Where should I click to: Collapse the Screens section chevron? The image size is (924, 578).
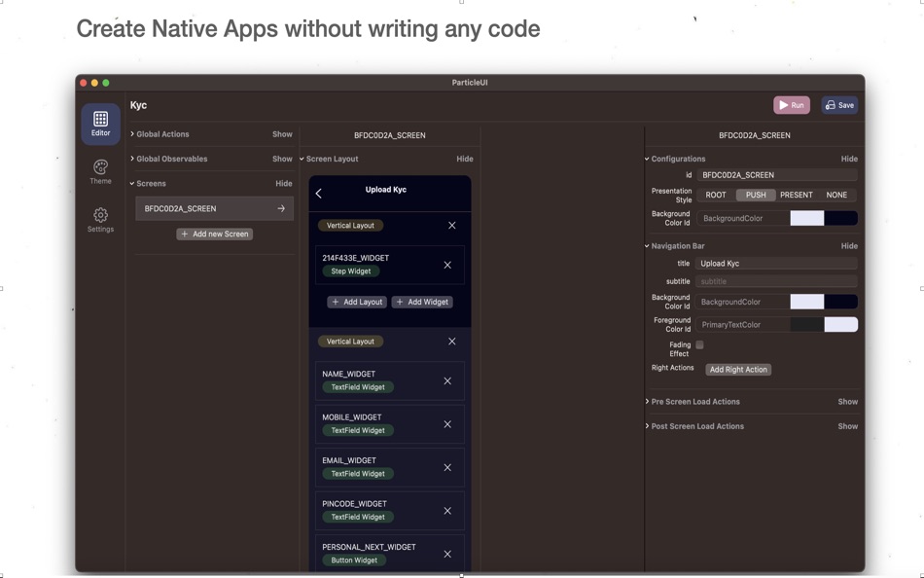click(x=132, y=184)
